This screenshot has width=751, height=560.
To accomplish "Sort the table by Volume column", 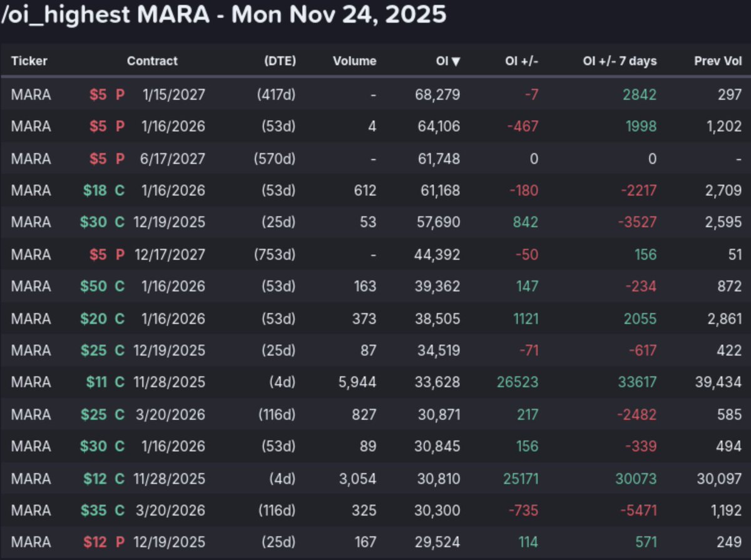I will pos(355,61).
